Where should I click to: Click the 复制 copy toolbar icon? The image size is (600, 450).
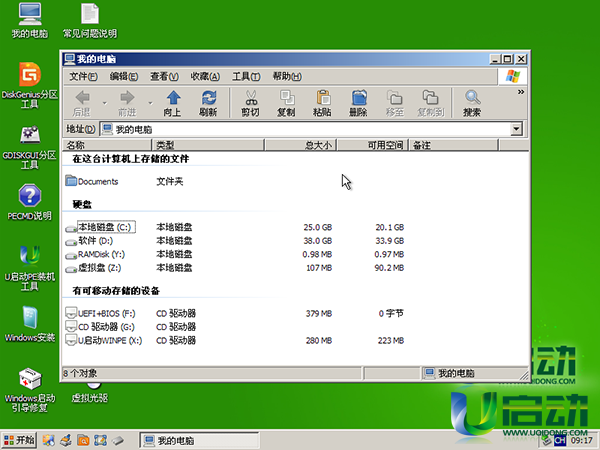pos(287,103)
